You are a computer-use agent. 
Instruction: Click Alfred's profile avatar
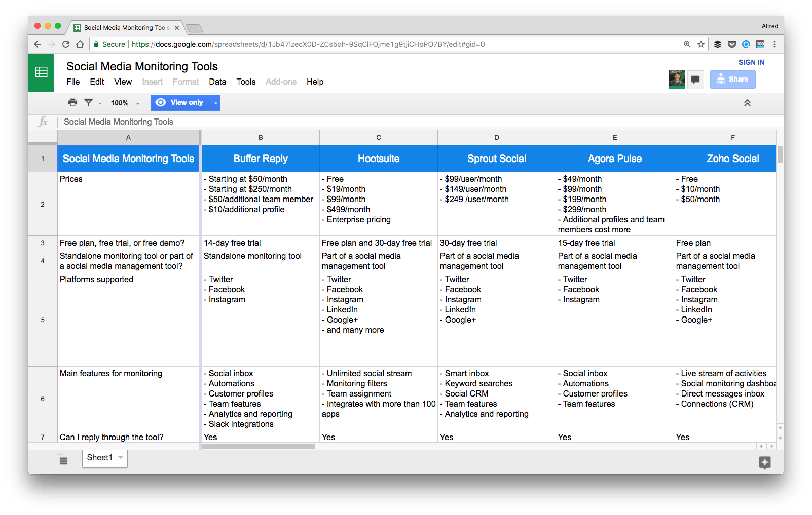676,79
